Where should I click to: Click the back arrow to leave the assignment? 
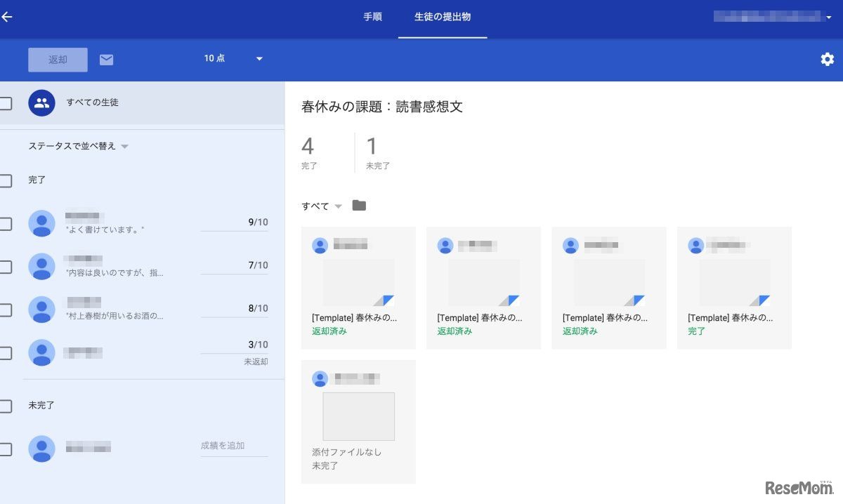pyautogui.click(x=8, y=17)
